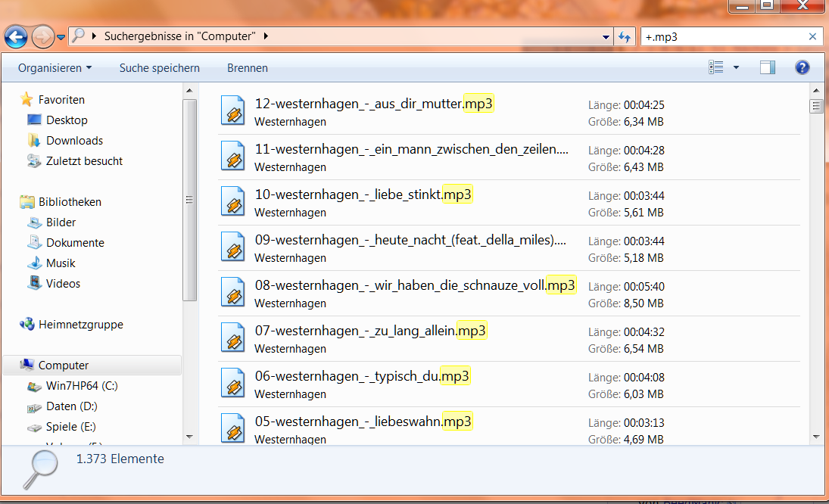Click Suche speichern
829x504 pixels.
(x=160, y=67)
